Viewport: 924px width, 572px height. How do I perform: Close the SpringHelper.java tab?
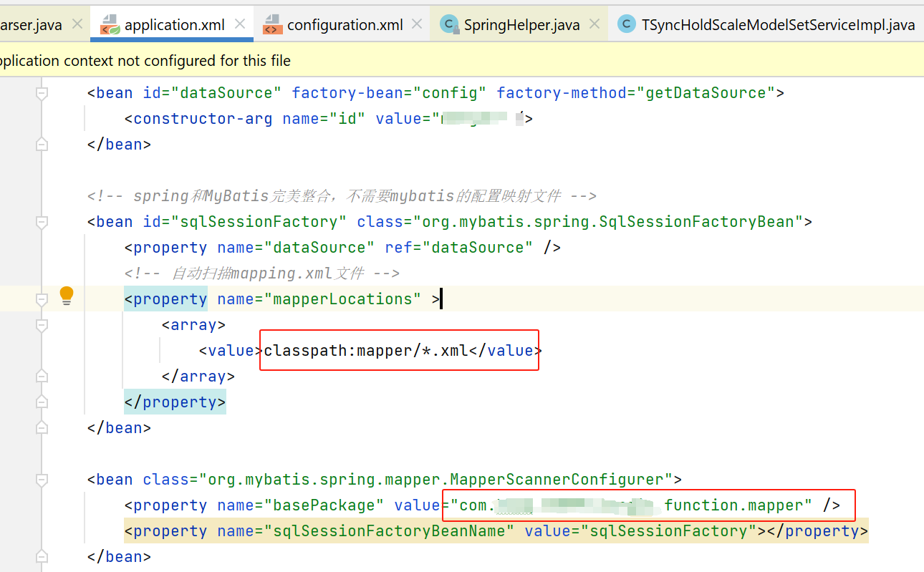594,24
